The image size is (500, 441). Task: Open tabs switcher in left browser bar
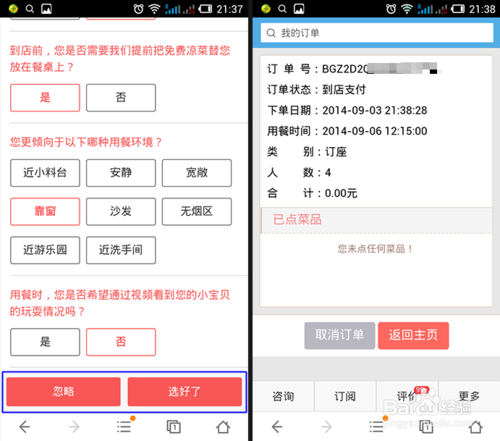(x=174, y=427)
